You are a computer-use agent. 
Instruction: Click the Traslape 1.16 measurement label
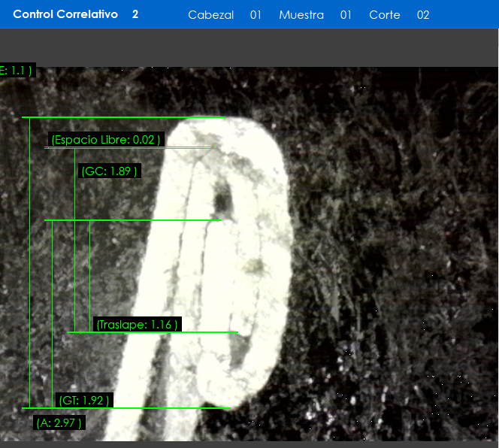(x=138, y=325)
